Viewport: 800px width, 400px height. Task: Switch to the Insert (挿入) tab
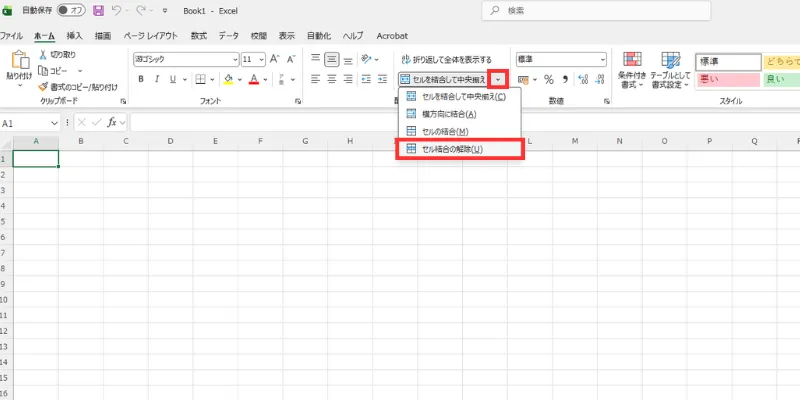[74, 36]
